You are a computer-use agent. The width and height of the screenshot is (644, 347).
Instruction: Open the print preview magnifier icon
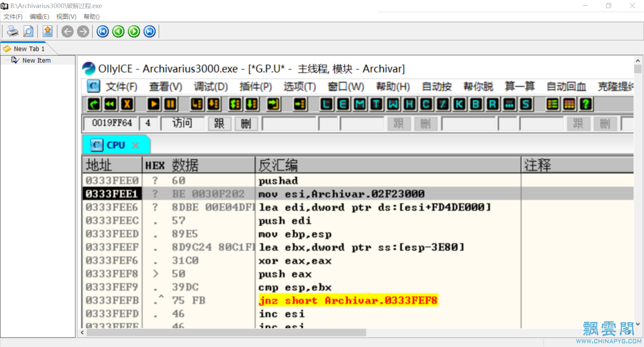(28, 31)
